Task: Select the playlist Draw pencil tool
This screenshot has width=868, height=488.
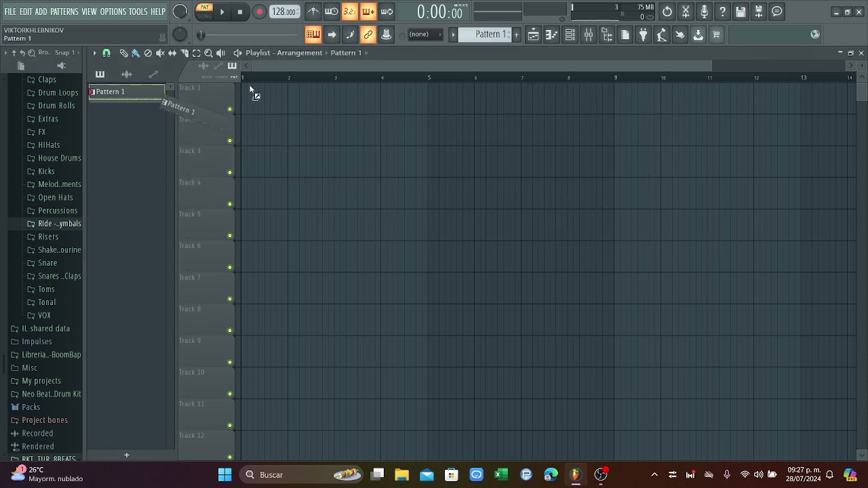Action: coord(123,53)
